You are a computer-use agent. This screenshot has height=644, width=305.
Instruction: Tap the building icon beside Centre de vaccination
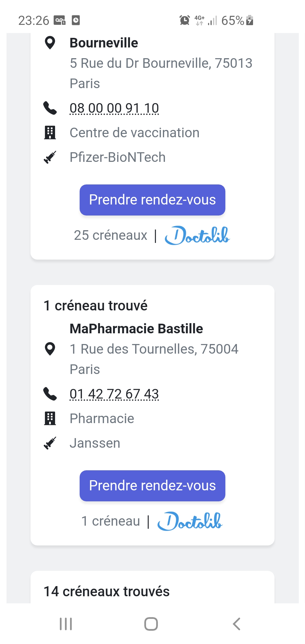50,132
